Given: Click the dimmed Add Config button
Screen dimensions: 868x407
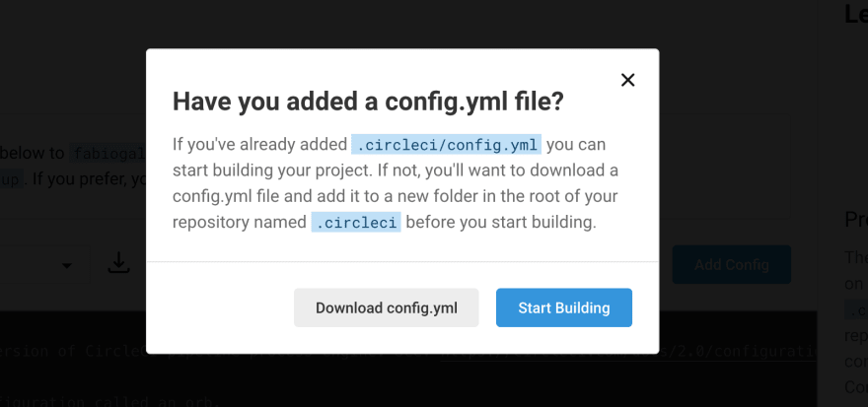Looking at the screenshot, I should [x=731, y=265].
